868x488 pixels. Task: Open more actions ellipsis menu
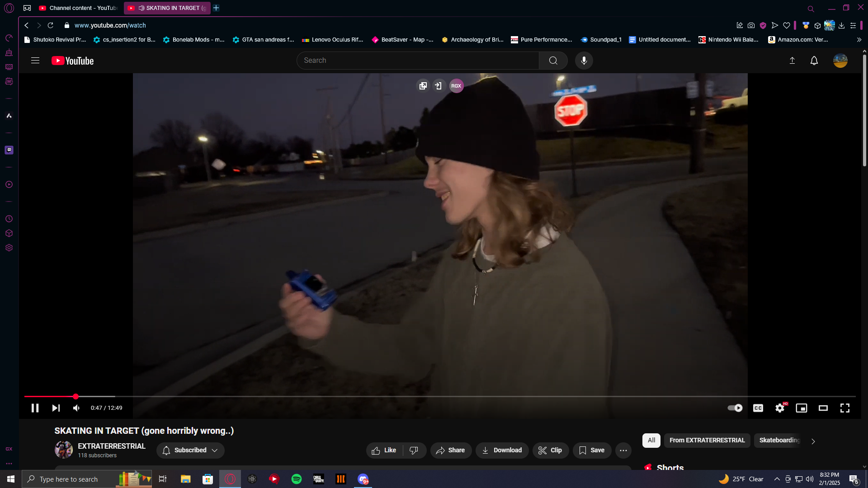pyautogui.click(x=623, y=450)
